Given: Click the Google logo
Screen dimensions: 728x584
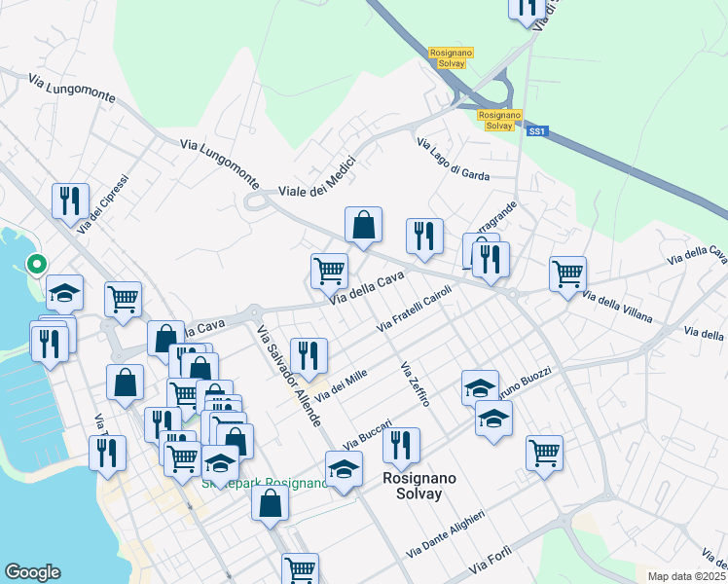Looking at the screenshot, I should 32,572.
